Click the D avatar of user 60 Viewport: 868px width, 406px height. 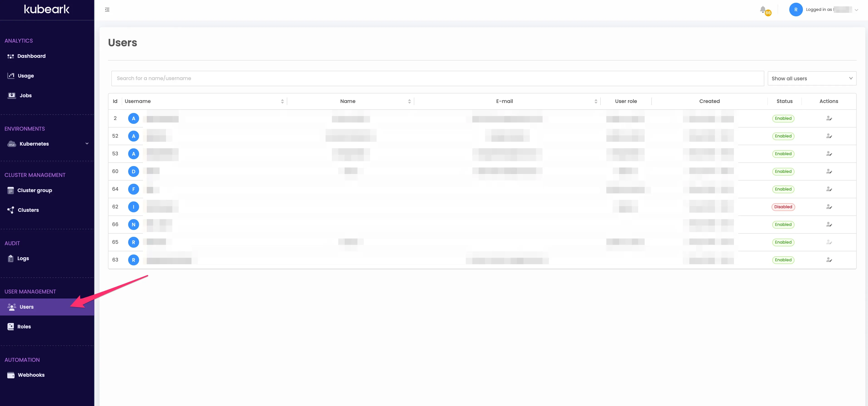click(133, 171)
